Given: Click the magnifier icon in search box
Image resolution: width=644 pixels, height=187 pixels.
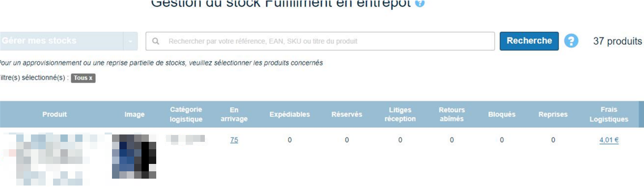Looking at the screenshot, I should pos(156,42).
